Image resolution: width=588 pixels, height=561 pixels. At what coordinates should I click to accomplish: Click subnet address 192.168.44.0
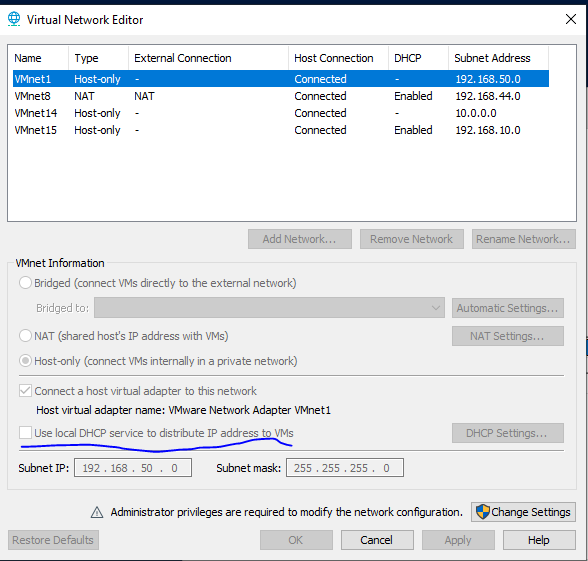pos(488,96)
